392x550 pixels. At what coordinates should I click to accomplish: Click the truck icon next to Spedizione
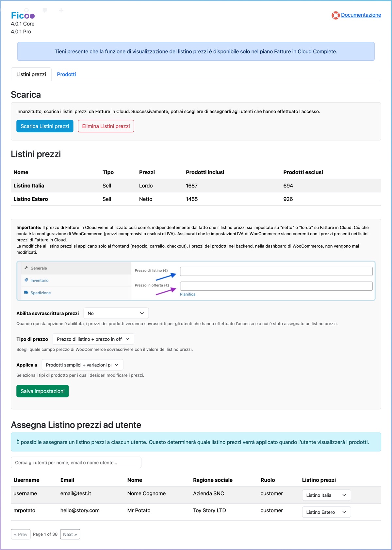pyautogui.click(x=26, y=293)
